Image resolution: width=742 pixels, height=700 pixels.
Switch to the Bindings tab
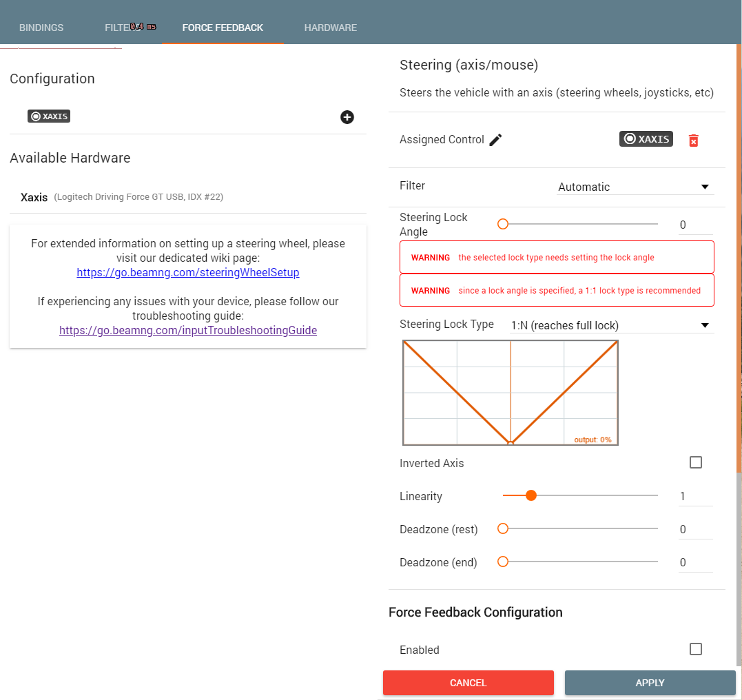41,28
